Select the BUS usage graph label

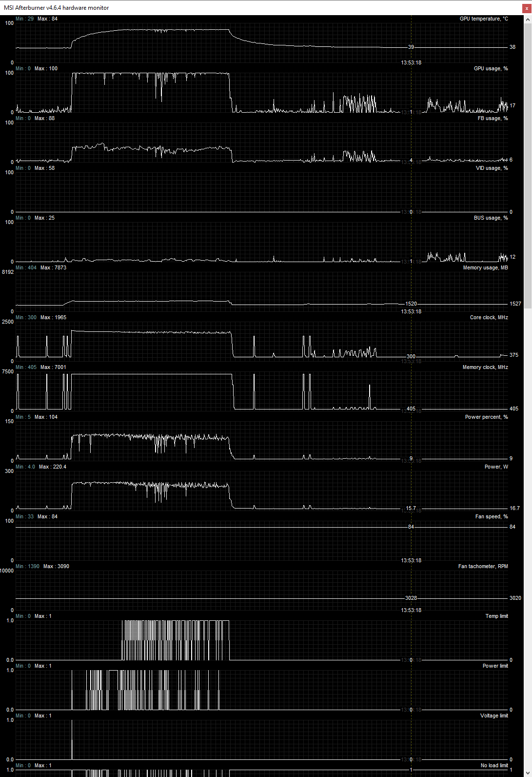[491, 218]
